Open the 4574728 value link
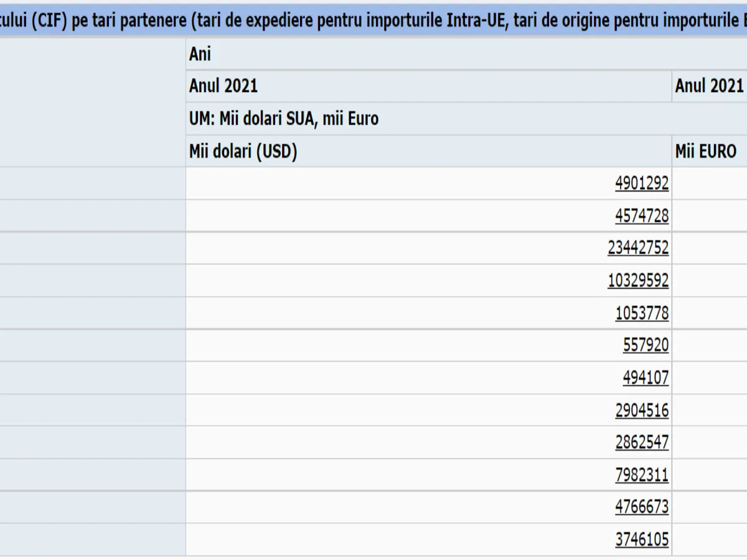The width and height of the screenshot is (747, 560). (x=642, y=216)
